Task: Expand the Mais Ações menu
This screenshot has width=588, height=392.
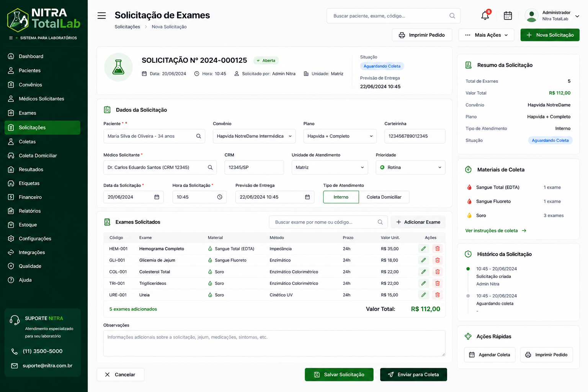Action: (x=486, y=35)
